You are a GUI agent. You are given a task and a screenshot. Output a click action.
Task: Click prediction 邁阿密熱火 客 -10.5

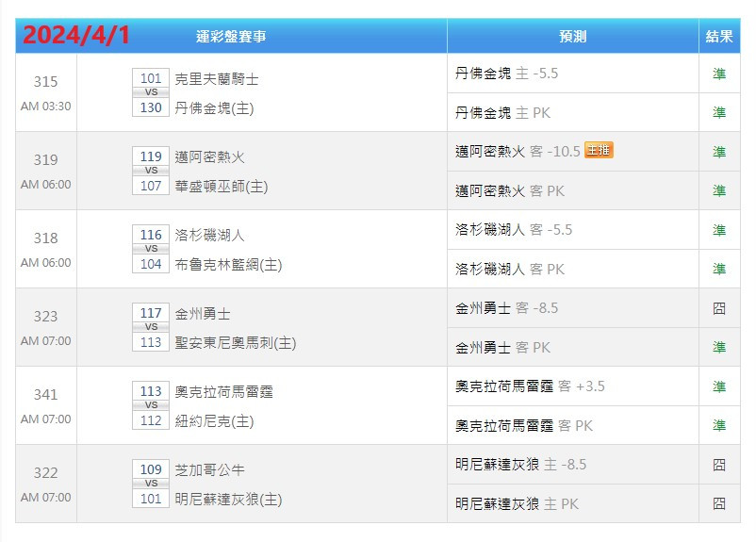pos(518,152)
